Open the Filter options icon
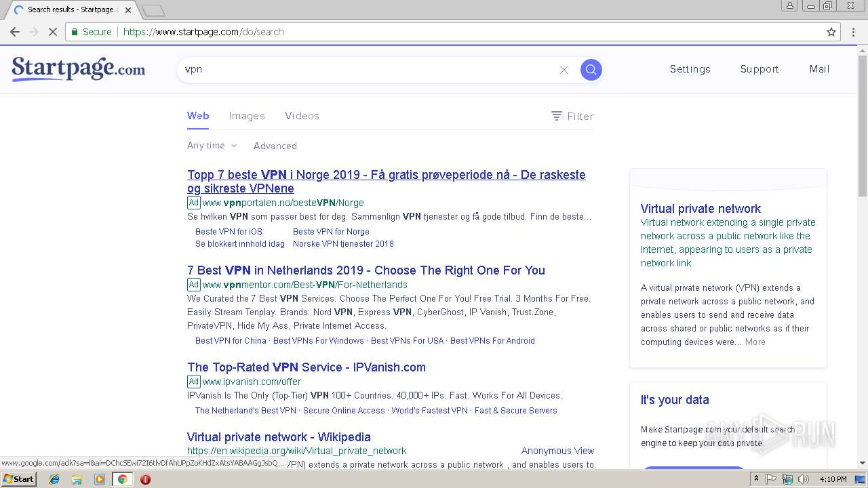Image resolution: width=868 pixels, height=488 pixels. pos(556,116)
